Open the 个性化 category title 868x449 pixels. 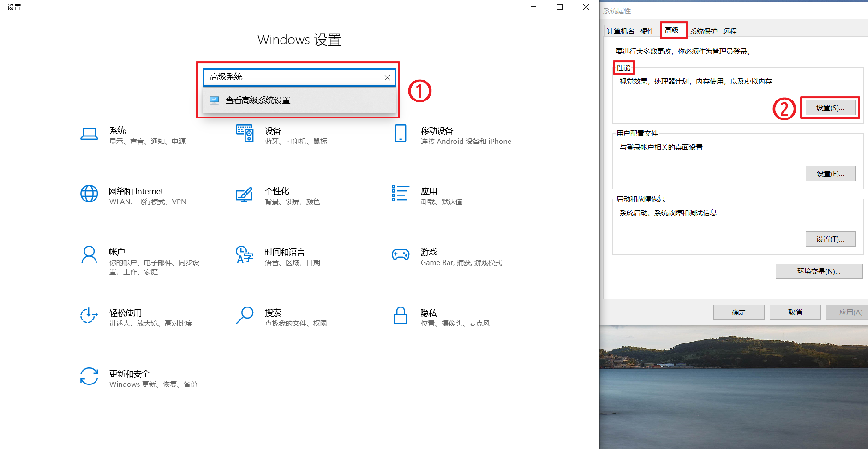[277, 191]
